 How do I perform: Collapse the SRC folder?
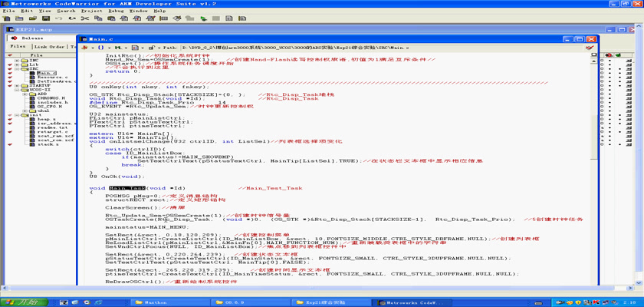(18, 68)
